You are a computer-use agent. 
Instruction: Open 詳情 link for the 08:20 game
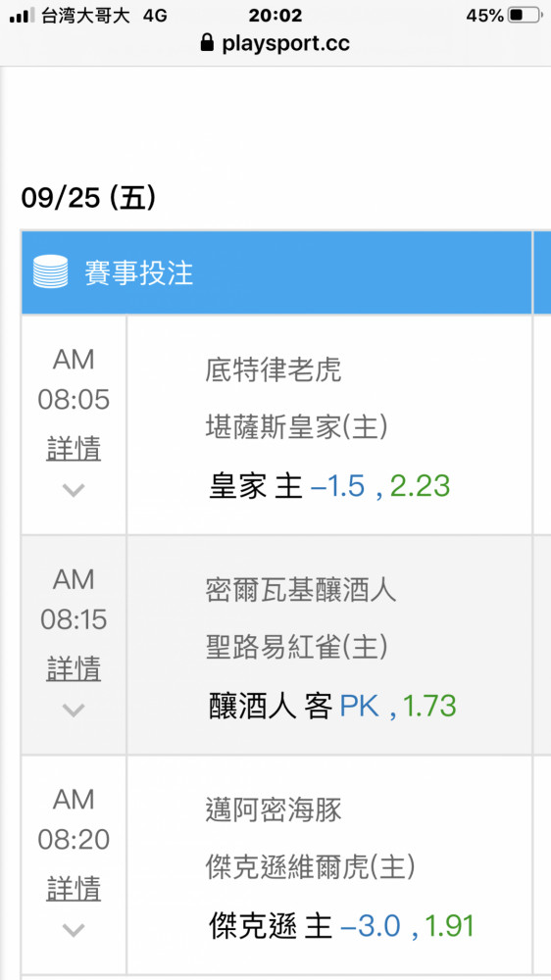[74, 889]
